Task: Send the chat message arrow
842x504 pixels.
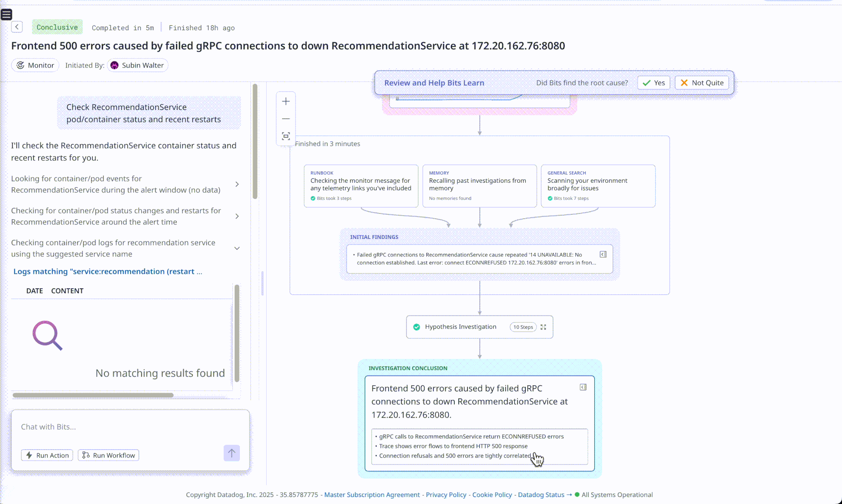Action: coord(232,453)
